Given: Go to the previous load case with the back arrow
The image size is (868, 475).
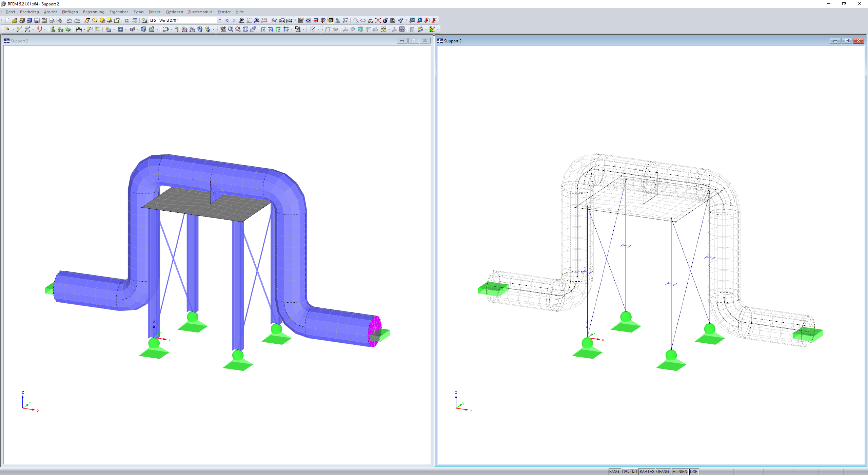Looking at the screenshot, I should [x=227, y=20].
